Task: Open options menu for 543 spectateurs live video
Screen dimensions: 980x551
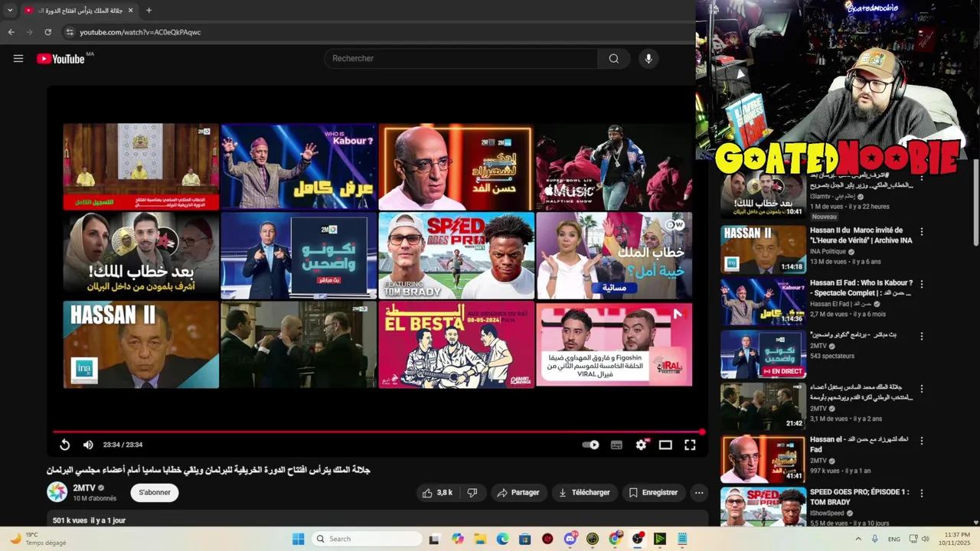Action: 922,336
